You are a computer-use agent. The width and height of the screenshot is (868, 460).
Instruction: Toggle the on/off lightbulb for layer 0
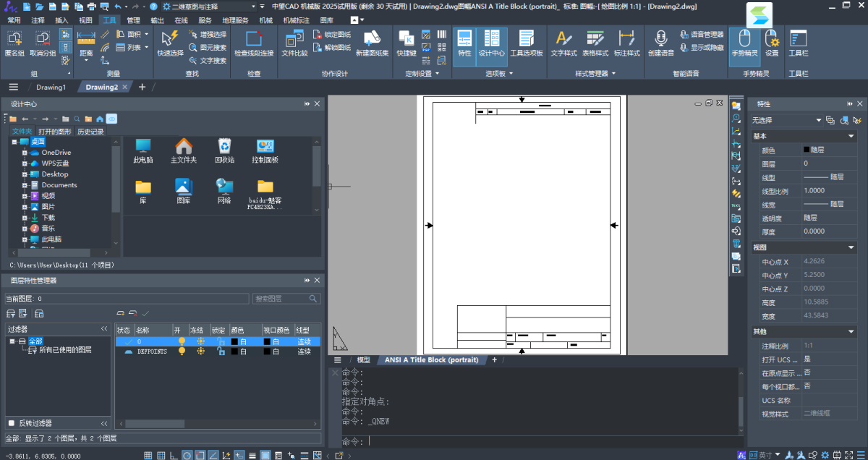point(182,341)
